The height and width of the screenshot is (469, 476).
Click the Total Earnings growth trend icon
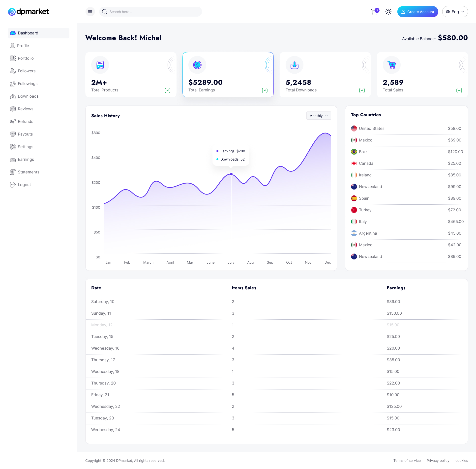pos(265,90)
